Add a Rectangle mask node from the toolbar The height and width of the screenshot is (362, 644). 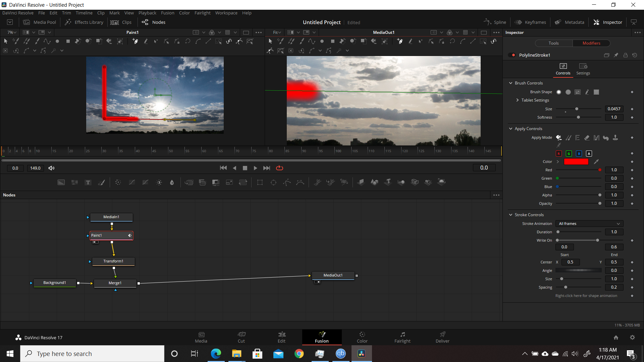[260, 182]
